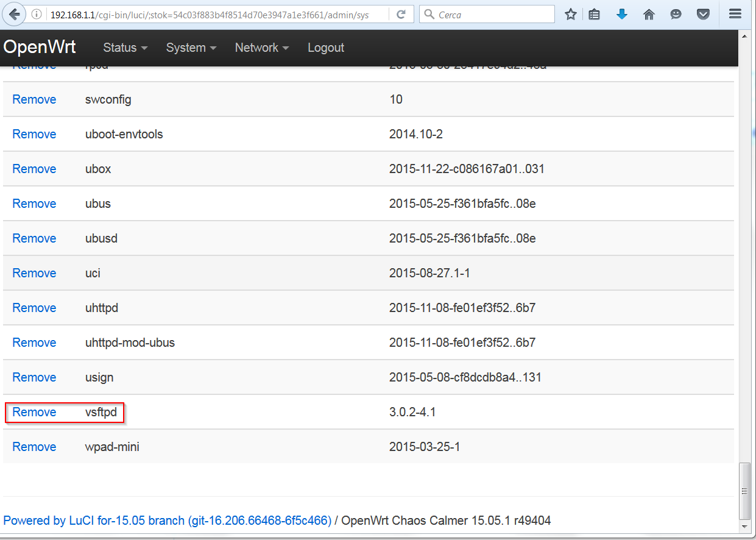
Task: Click Logout in the navigation bar
Action: point(326,48)
